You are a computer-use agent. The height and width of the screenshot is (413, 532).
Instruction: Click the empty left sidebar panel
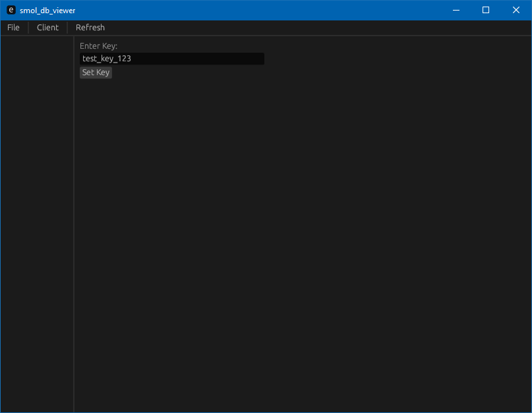(37, 224)
